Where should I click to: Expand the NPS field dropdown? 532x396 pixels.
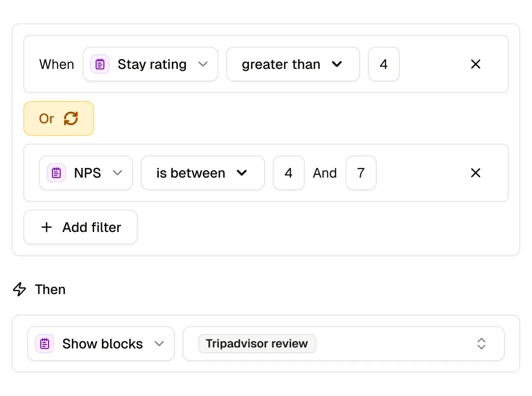click(x=86, y=173)
